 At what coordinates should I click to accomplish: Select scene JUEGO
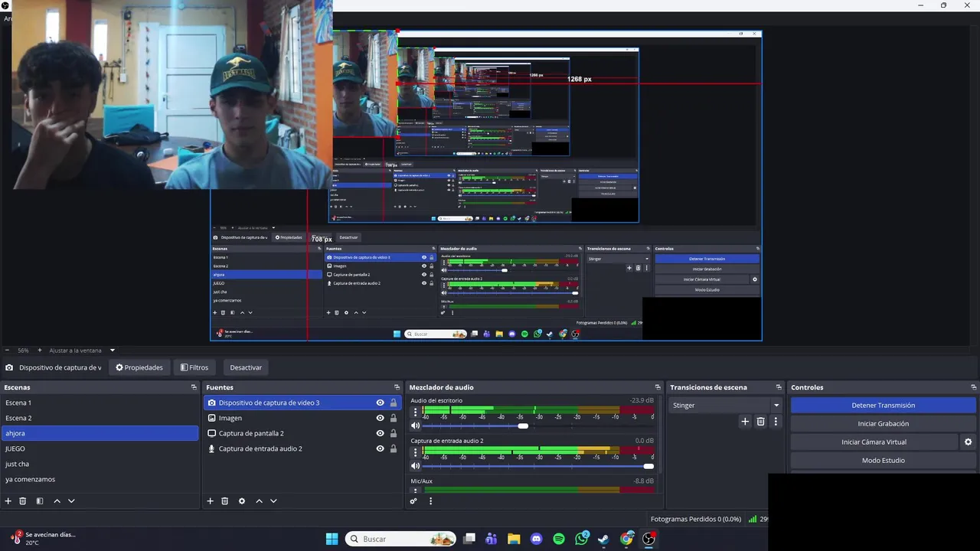(100, 448)
